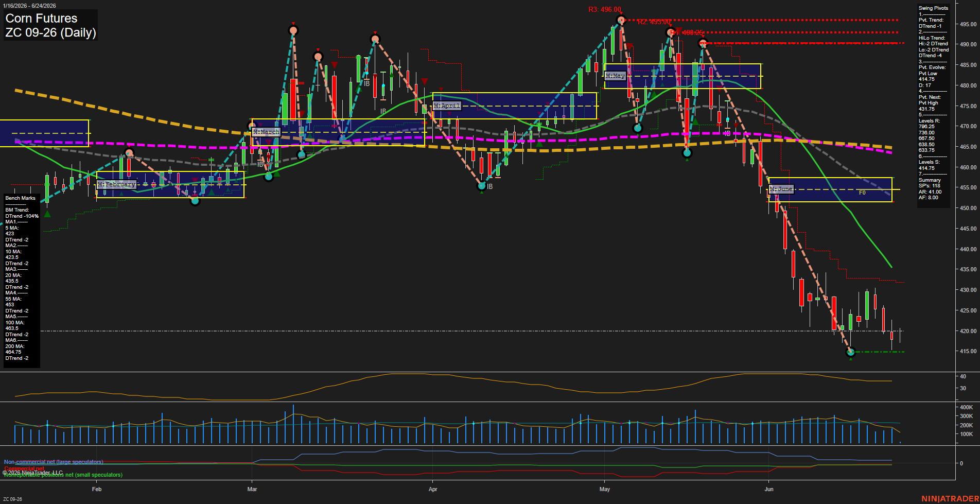Image resolution: width=980 pixels, height=504 pixels.
Task: Select the AF: 8.00 summary value
Action: 929,198
